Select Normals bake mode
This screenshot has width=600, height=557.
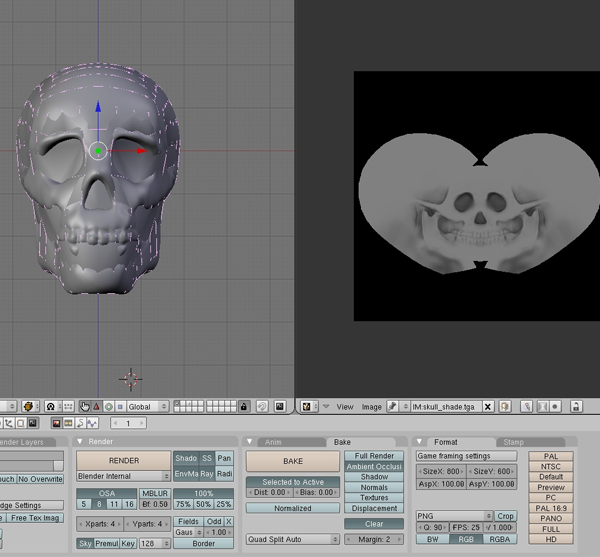[374, 487]
